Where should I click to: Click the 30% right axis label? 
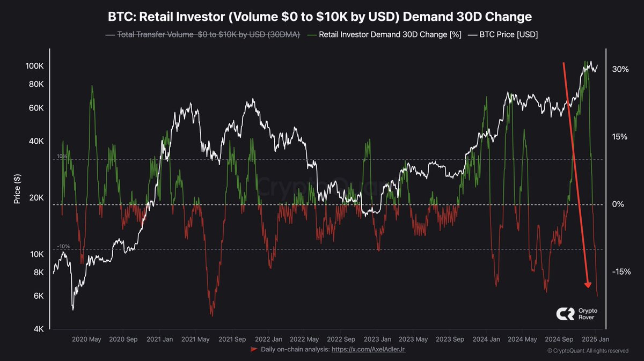pos(620,69)
